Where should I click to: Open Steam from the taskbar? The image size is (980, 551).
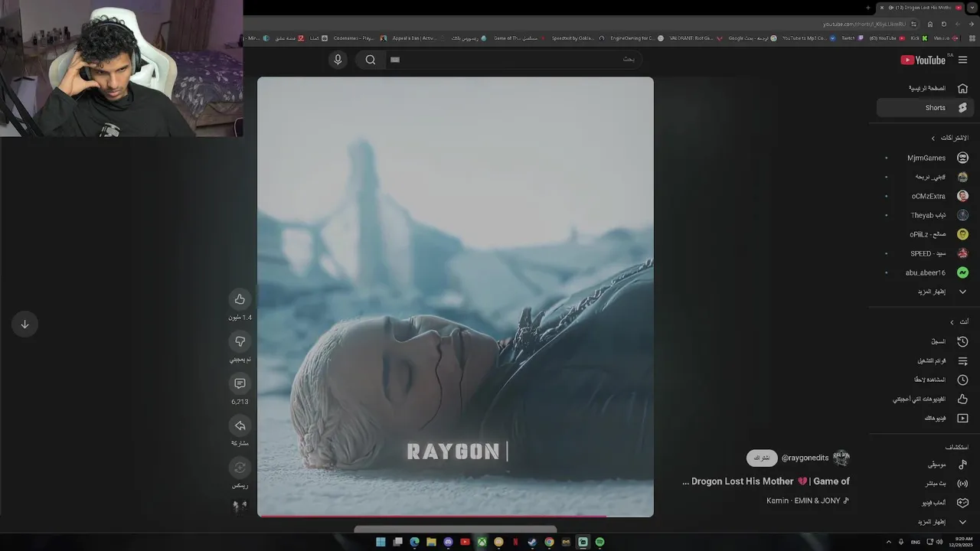(532, 542)
